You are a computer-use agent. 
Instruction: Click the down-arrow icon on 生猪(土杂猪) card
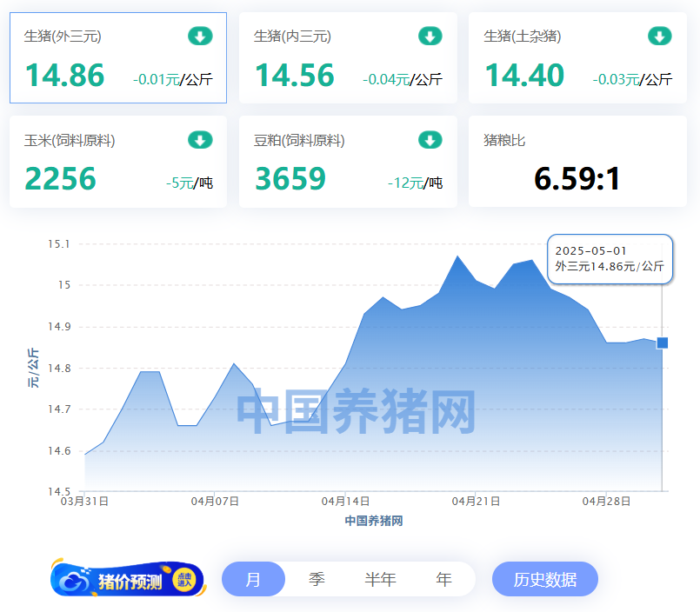(660, 37)
